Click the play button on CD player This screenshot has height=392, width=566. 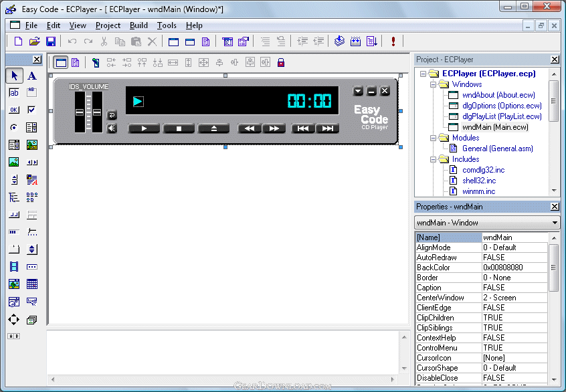tap(144, 128)
